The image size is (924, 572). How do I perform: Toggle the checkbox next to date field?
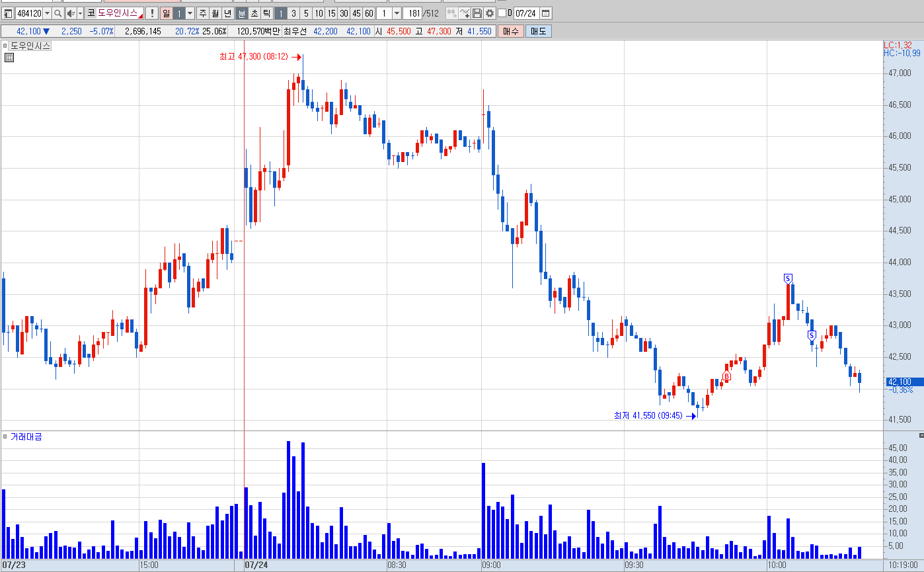[x=502, y=13]
